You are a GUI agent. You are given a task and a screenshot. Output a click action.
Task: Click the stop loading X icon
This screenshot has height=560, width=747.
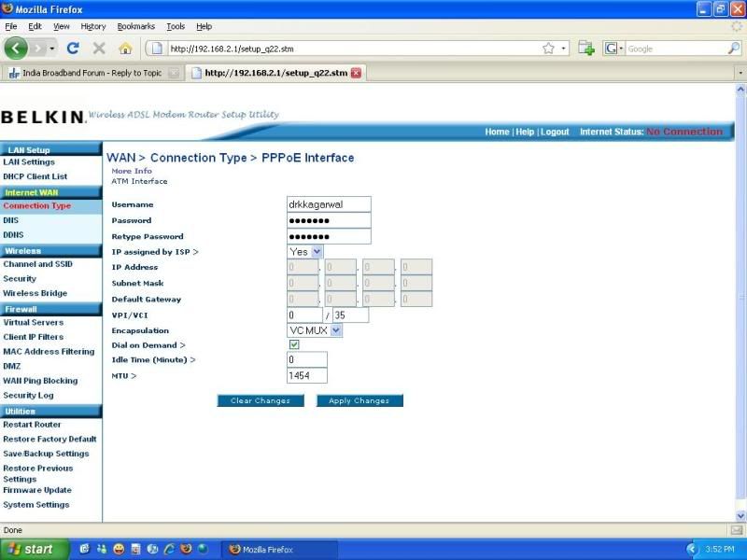point(99,48)
